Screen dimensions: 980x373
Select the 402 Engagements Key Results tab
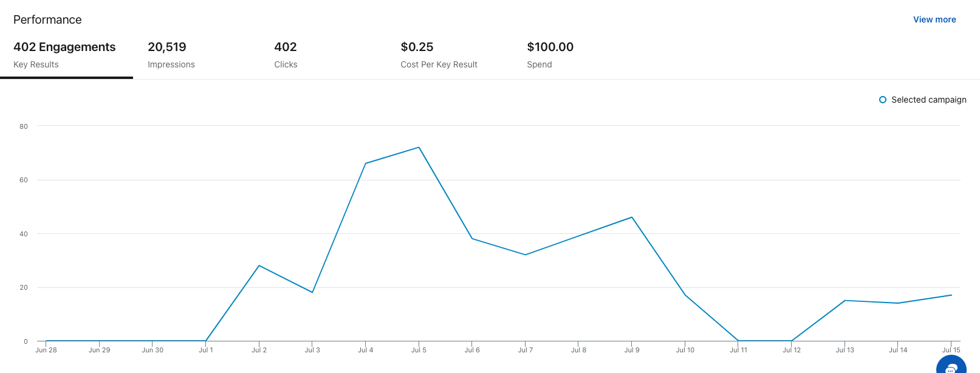[66, 55]
